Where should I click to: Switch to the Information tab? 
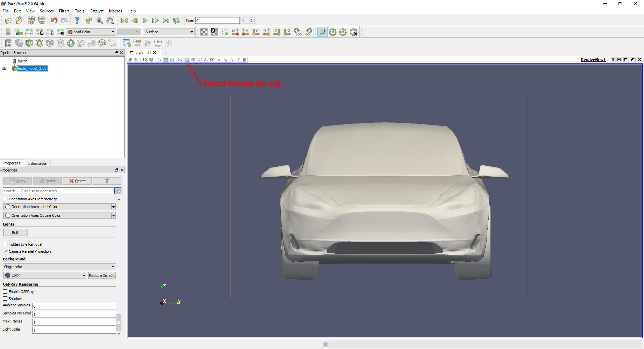[38, 163]
